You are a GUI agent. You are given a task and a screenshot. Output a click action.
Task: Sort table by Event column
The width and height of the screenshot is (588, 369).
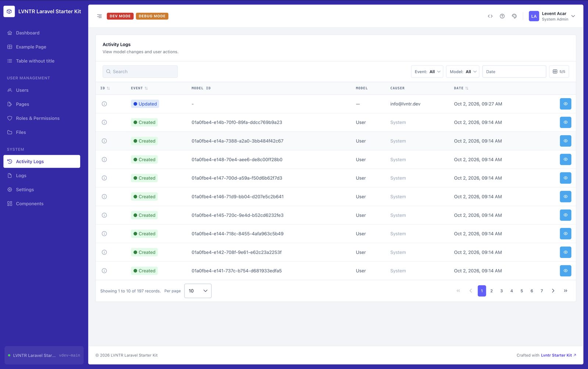[x=139, y=88]
